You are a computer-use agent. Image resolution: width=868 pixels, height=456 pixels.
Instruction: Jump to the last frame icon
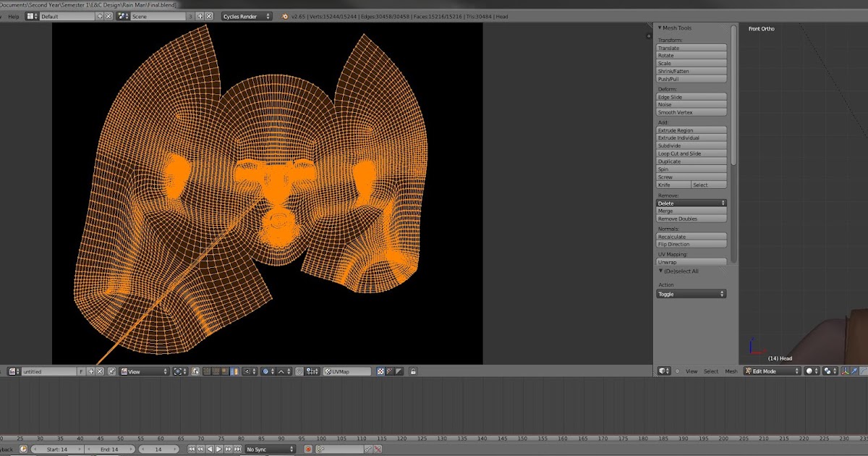point(237,449)
